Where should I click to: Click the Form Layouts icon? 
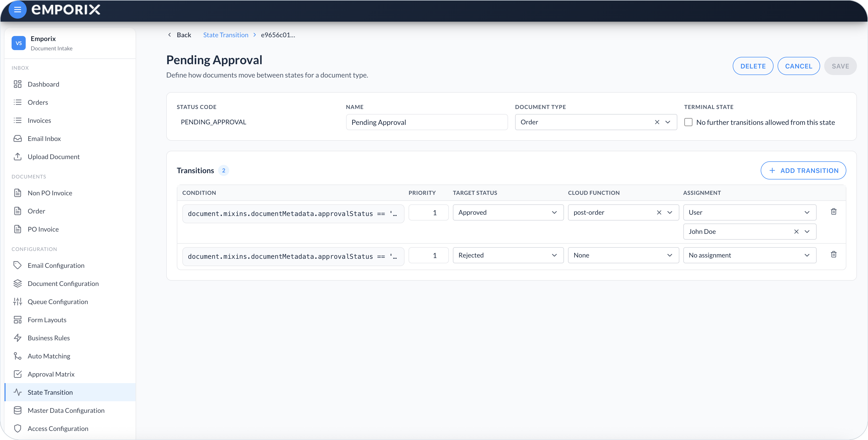pos(18,320)
